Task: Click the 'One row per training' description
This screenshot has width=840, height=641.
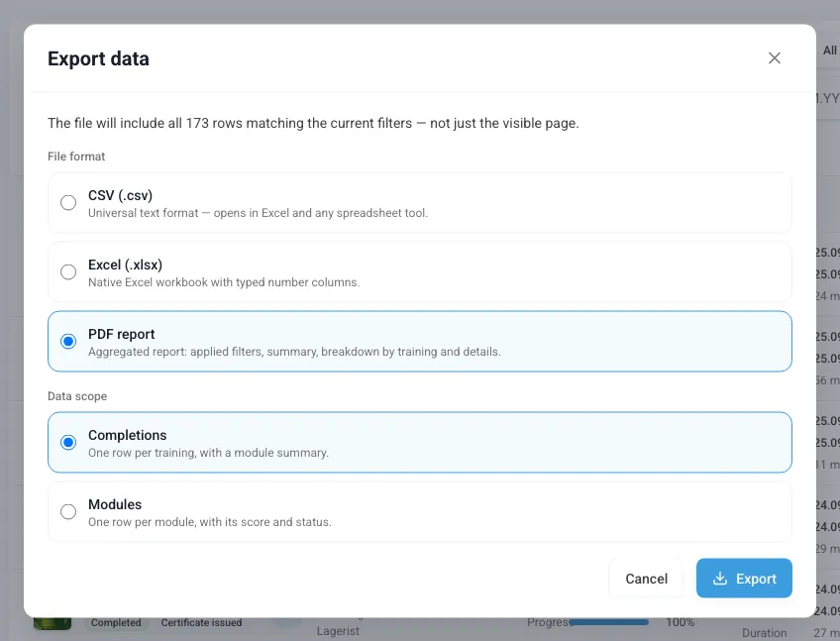Action: point(208,453)
